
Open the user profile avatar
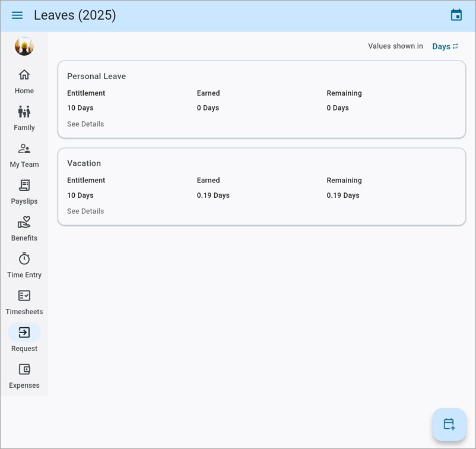tap(24, 46)
